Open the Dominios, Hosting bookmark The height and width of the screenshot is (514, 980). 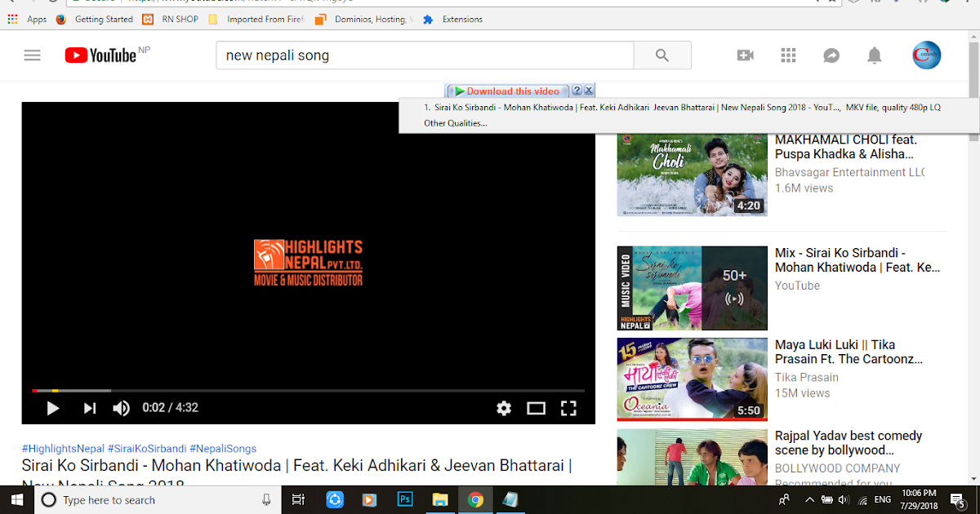click(364, 19)
